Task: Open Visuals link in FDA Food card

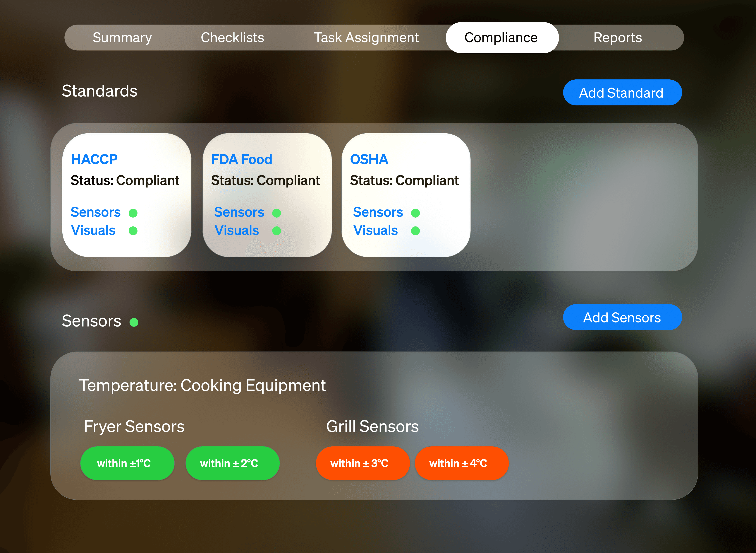Action: tap(237, 230)
